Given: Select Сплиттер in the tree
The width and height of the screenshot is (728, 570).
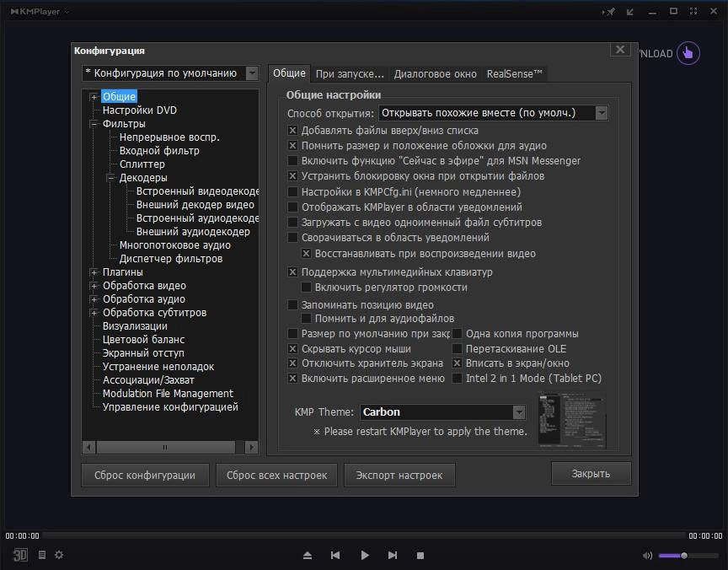Looking at the screenshot, I should click(142, 164).
